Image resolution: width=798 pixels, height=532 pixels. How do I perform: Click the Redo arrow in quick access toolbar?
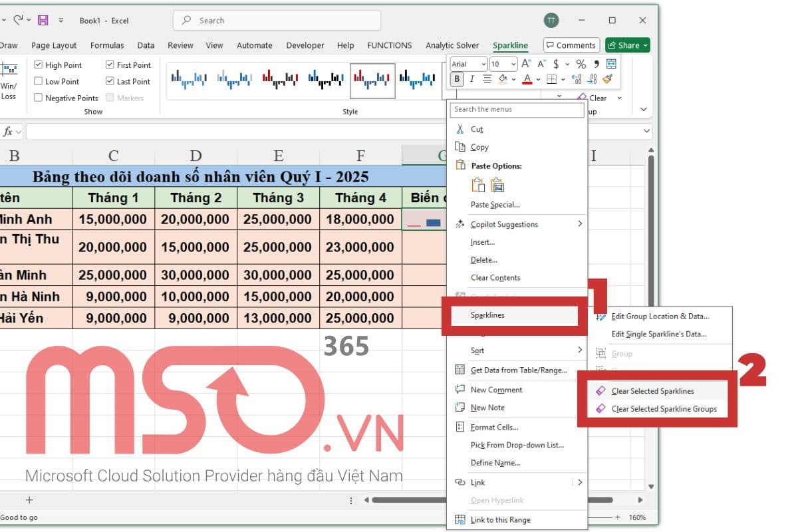click(19, 21)
